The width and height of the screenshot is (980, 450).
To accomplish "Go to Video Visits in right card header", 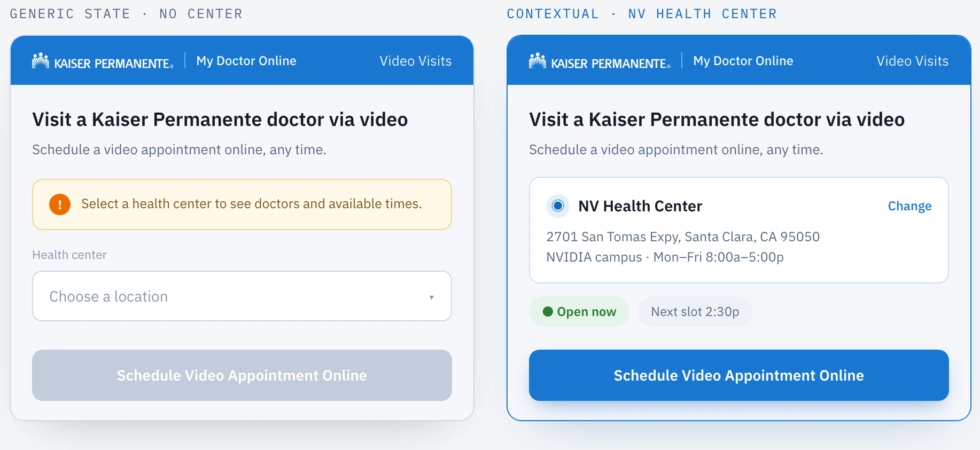I will click(x=913, y=61).
